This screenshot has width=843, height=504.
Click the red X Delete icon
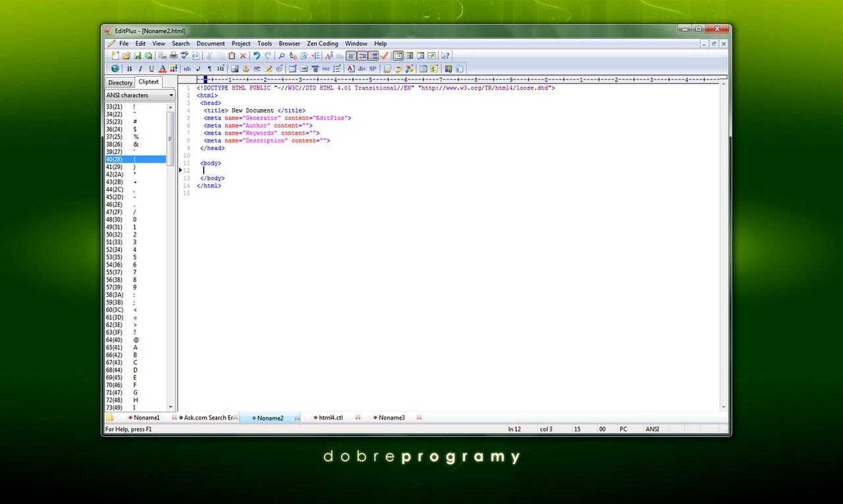[243, 56]
